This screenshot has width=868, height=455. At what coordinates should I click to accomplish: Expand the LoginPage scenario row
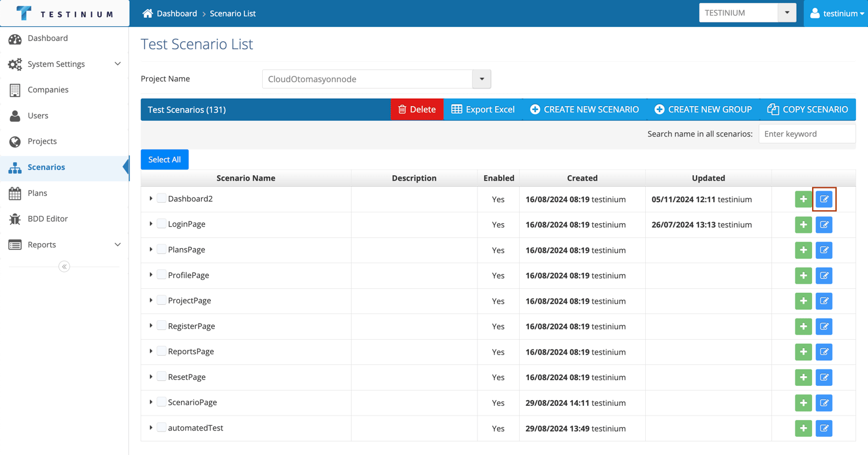(151, 224)
